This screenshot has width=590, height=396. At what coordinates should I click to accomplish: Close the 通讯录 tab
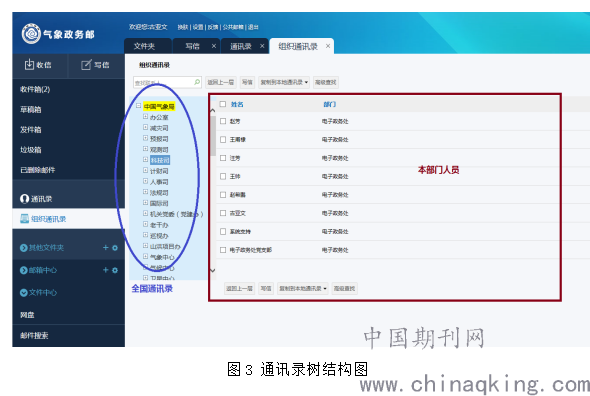(262, 46)
